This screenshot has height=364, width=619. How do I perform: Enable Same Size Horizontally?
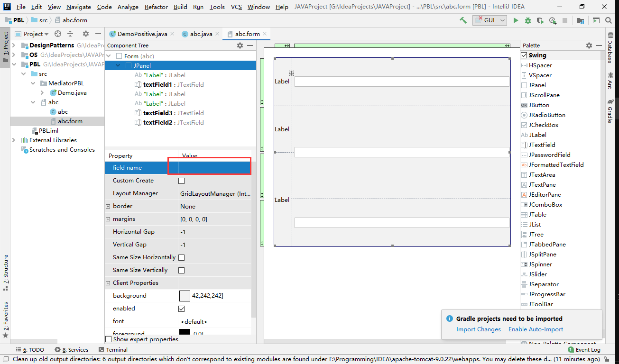click(182, 257)
